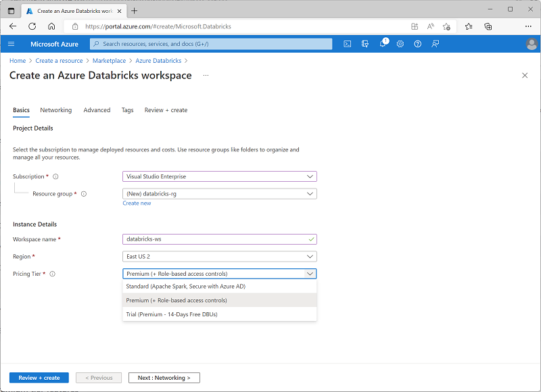541x392 pixels.
Task: Choose Premium option in the dropdown list
Action: [x=219, y=300]
